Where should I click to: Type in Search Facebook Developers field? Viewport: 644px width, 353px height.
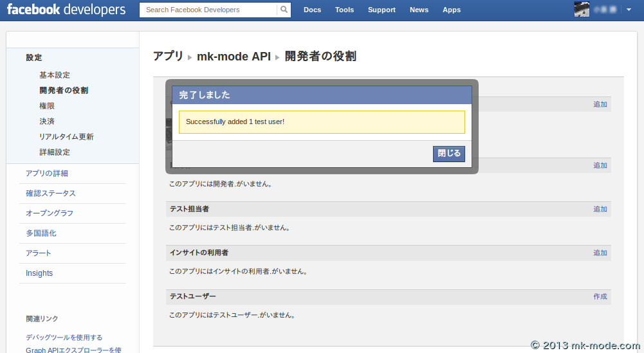click(x=208, y=10)
